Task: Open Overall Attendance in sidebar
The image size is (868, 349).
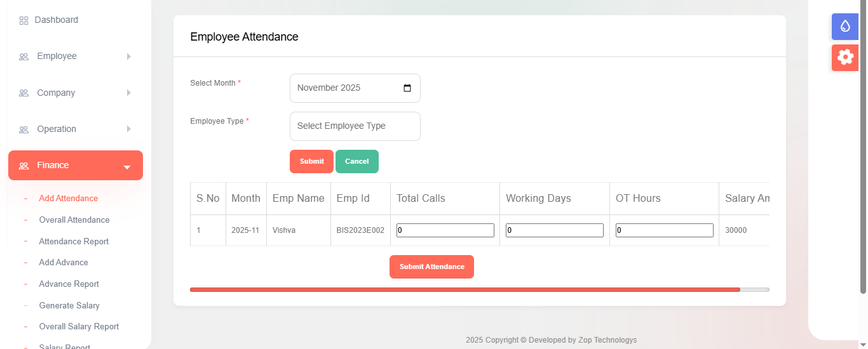Action: pyautogui.click(x=74, y=220)
